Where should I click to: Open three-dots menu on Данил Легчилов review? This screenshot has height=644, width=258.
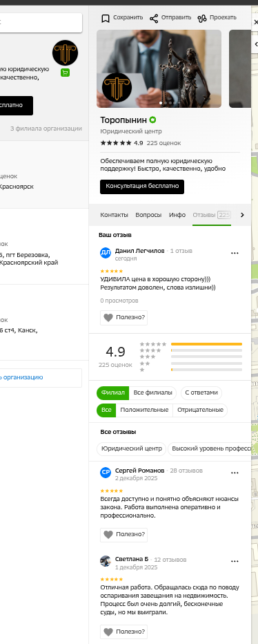(x=235, y=253)
